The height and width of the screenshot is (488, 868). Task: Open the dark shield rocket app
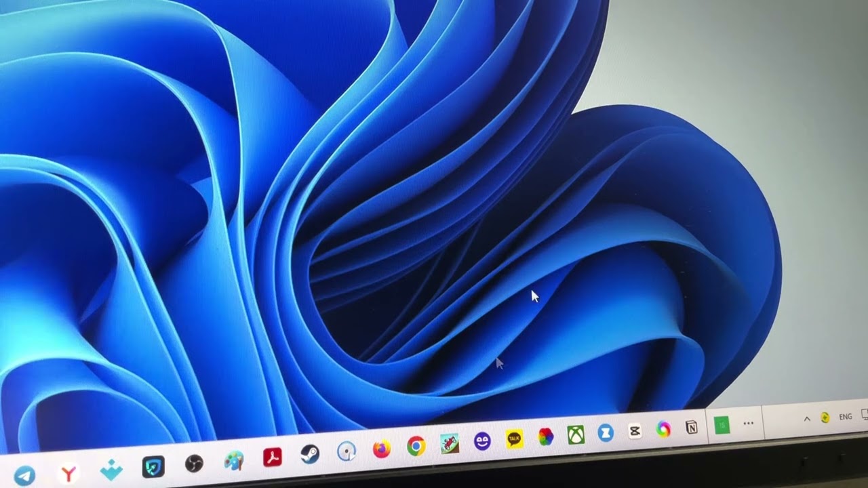[153, 466]
